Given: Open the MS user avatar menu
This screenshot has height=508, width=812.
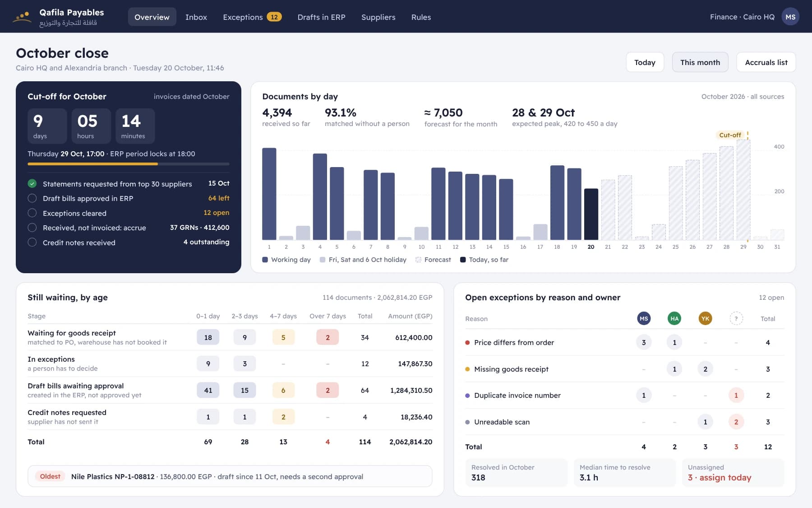Looking at the screenshot, I should (790, 17).
